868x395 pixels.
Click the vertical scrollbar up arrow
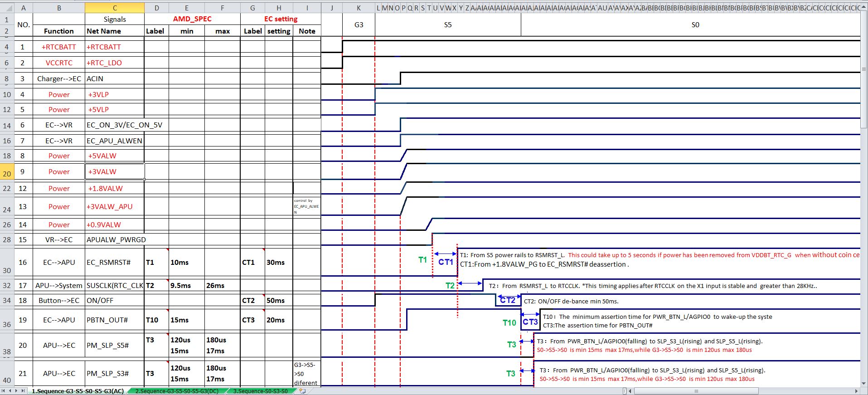(864, 6)
